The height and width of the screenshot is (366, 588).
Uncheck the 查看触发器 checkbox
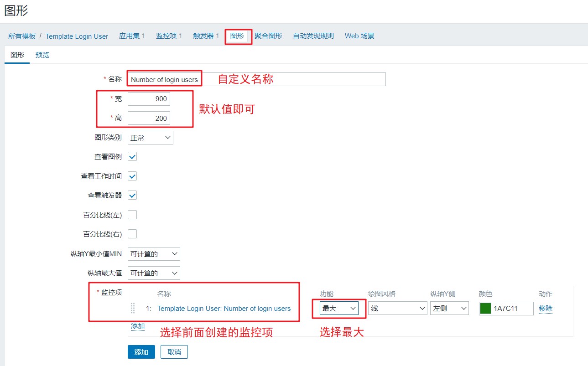(x=132, y=195)
